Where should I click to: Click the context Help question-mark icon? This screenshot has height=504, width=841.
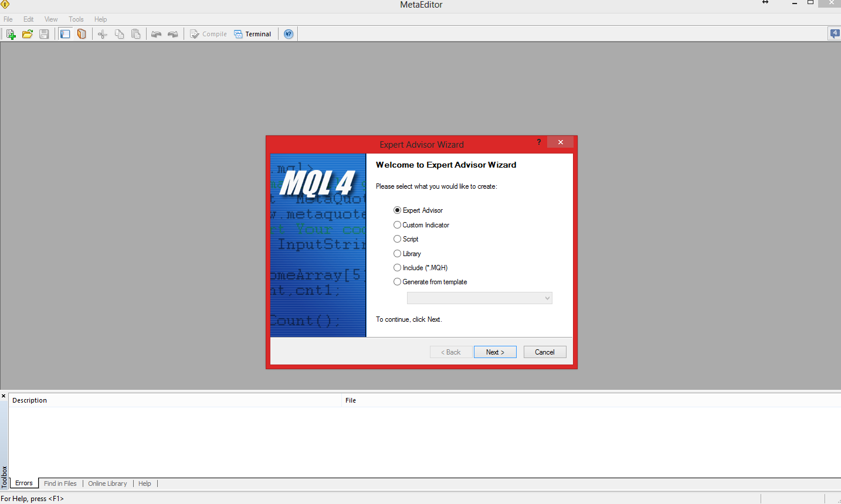(x=289, y=34)
